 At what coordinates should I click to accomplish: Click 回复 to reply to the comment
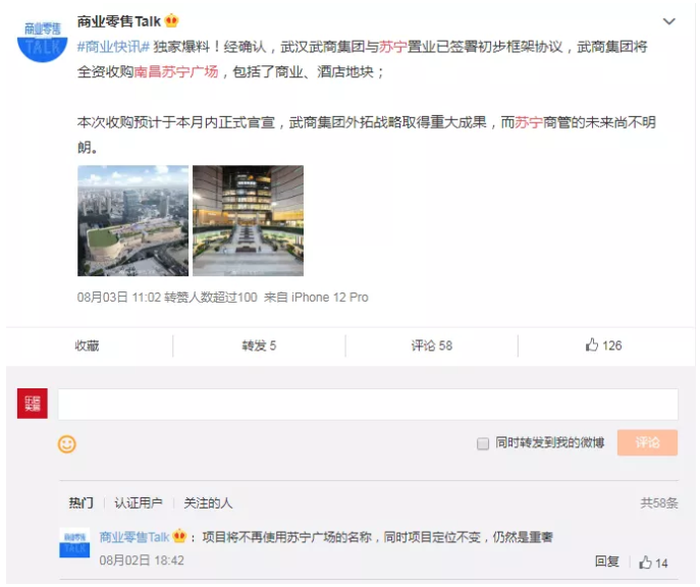(607, 562)
